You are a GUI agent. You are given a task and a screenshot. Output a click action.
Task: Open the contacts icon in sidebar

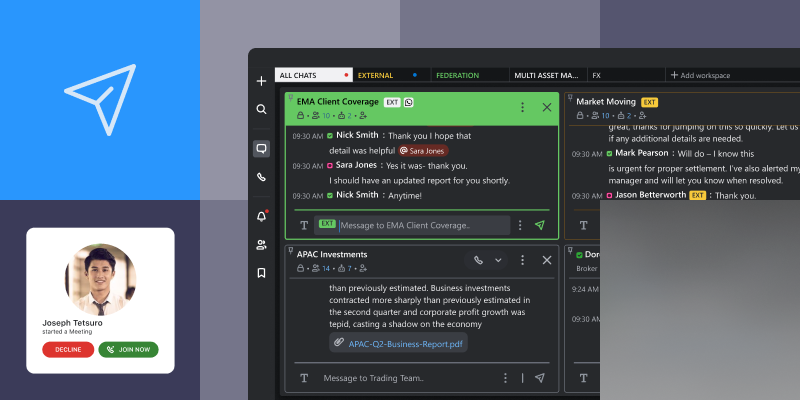261,245
